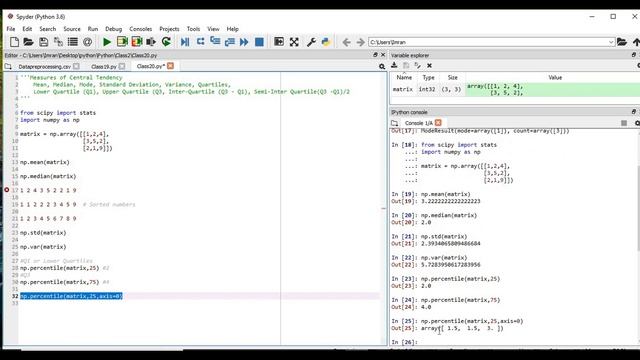Open the Consoles menu
Screen dimensions: 640x360
(x=140, y=29)
